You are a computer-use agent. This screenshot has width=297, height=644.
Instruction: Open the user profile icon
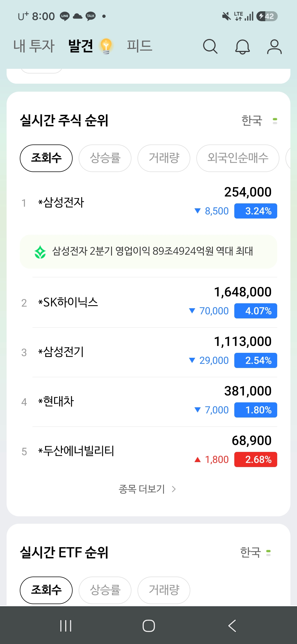coord(274,46)
